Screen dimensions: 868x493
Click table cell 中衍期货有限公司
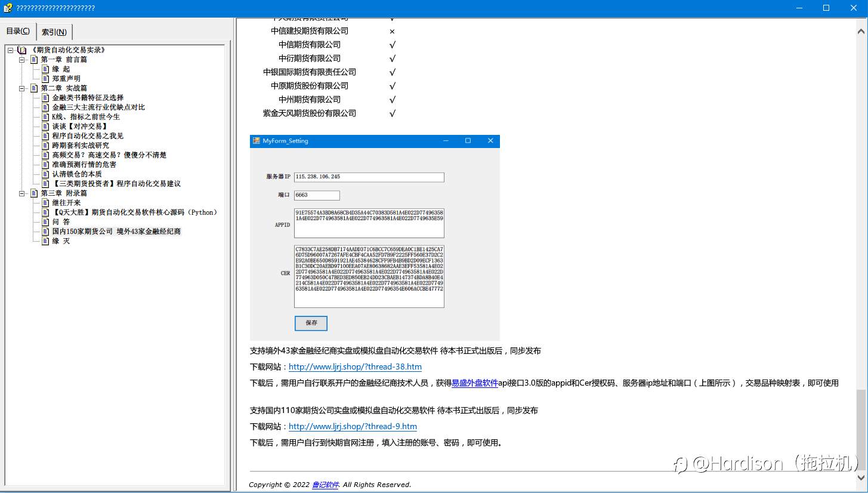(x=310, y=58)
